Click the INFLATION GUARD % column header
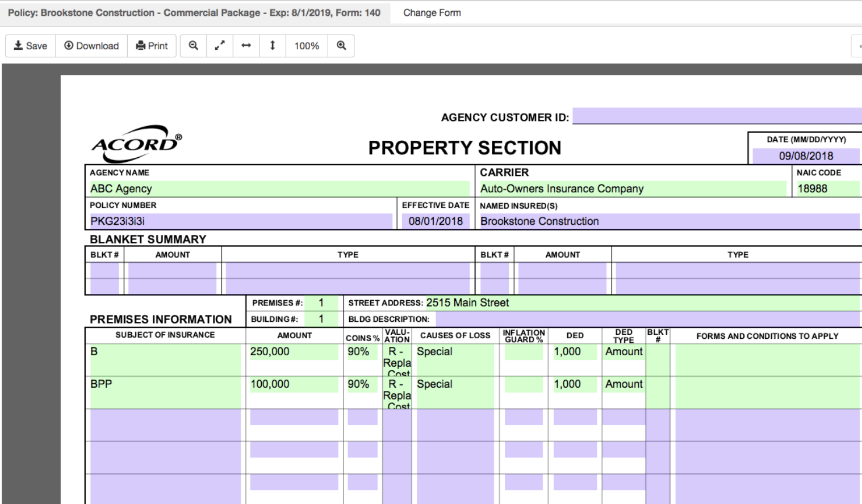Screen dimensions: 862x504 [524, 336]
